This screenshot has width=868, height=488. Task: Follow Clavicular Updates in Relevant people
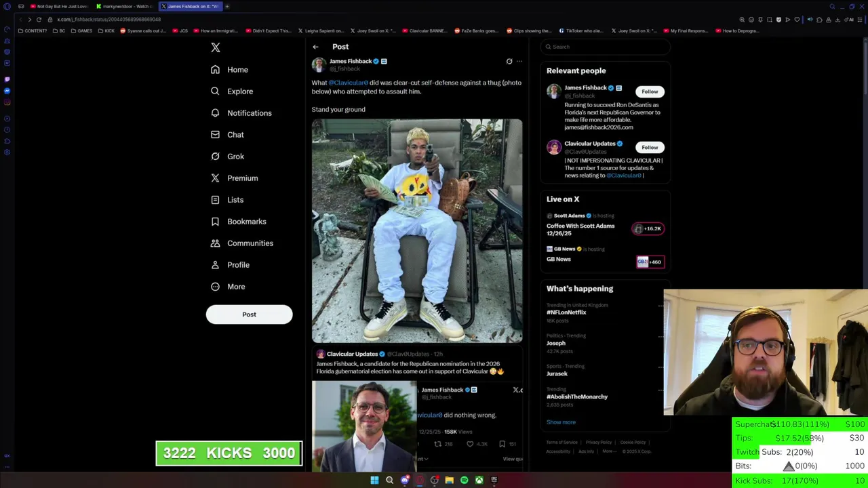[650, 147]
